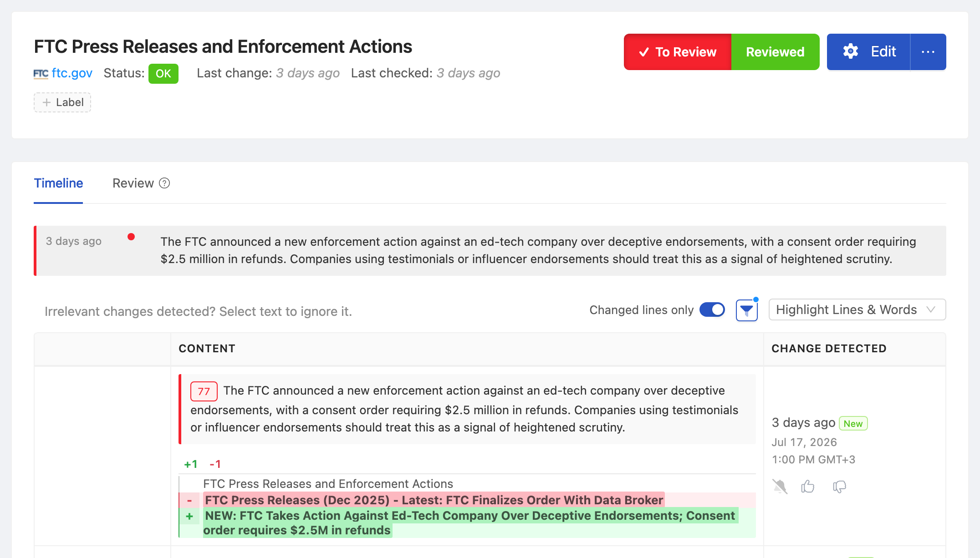Mark the page as Reviewed
The width and height of the screenshot is (980, 558).
(x=775, y=52)
